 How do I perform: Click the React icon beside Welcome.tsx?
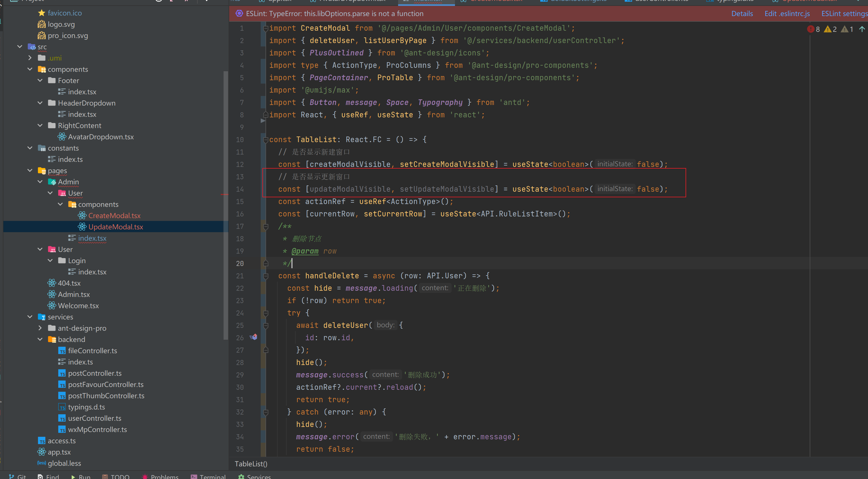[52, 306]
